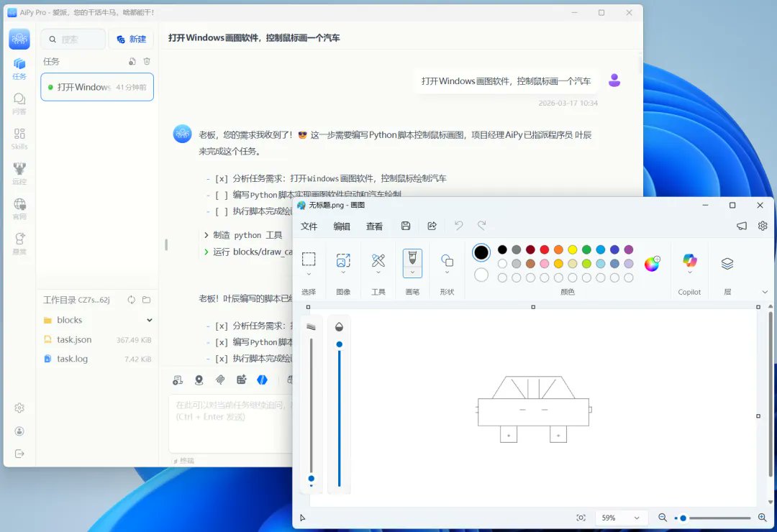Click the Share icon in Paint
This screenshot has width=777, height=532.
[432, 226]
